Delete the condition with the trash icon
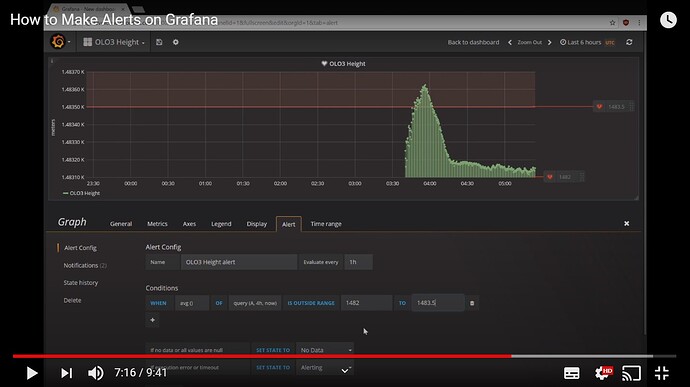This screenshot has width=690, height=387. [x=472, y=303]
